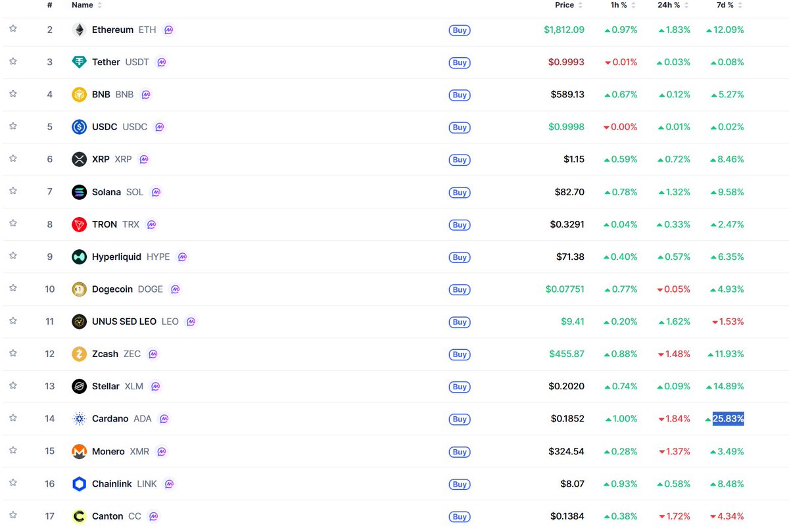Click the Tether coin logo

point(79,62)
